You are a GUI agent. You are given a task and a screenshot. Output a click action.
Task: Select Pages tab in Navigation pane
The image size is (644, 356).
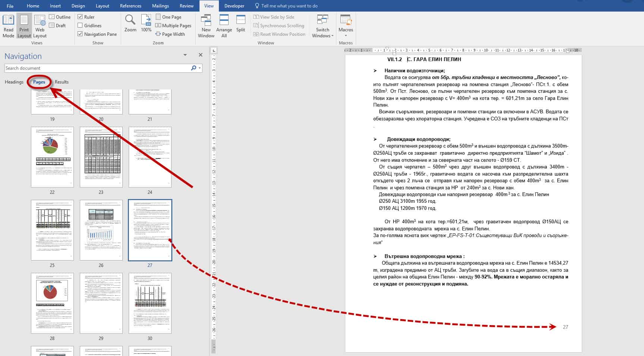pyautogui.click(x=39, y=82)
